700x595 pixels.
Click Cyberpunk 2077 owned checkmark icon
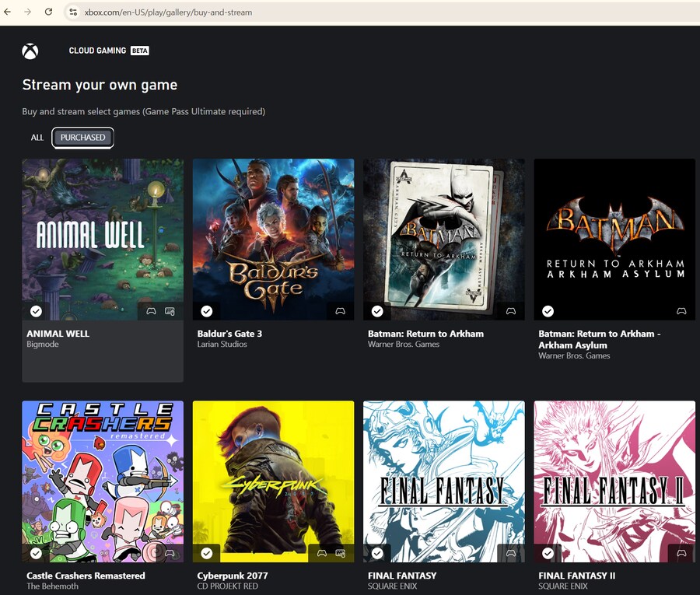coord(207,553)
